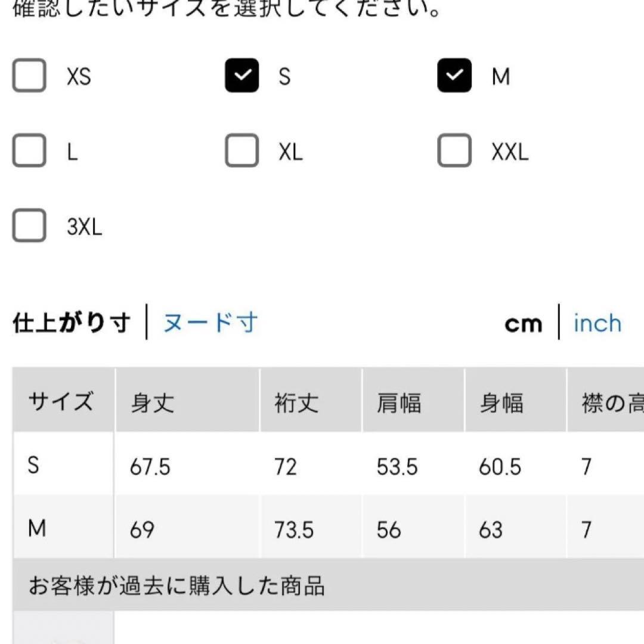
Task: Click the 肩幅 column header
Action: (398, 403)
